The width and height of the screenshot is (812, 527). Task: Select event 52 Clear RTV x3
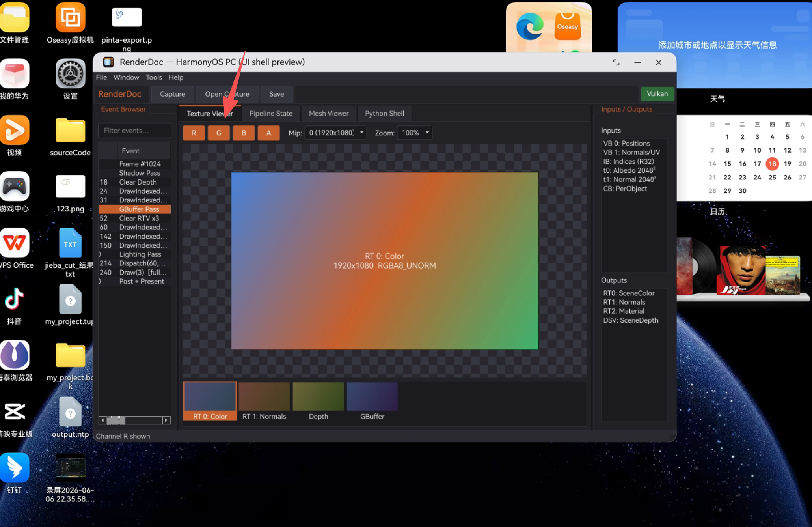tap(134, 218)
